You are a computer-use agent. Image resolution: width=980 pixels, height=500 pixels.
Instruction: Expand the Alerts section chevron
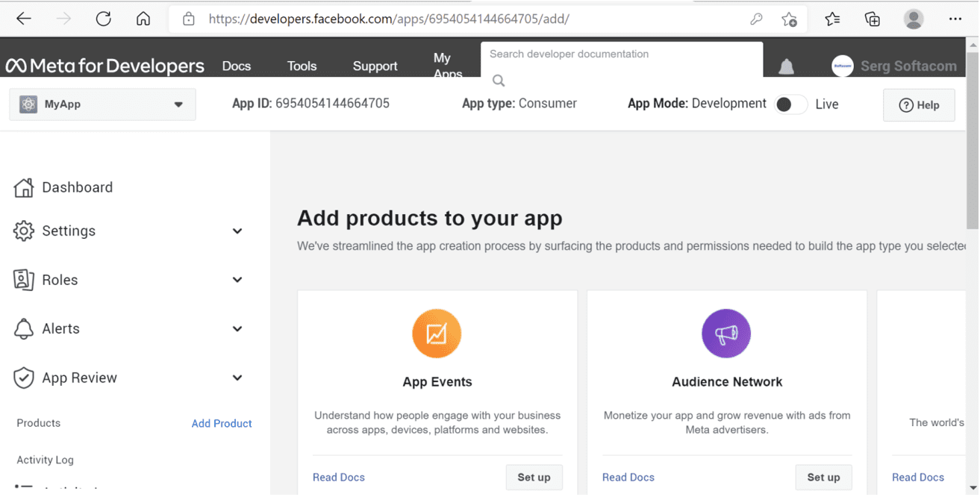(x=237, y=329)
